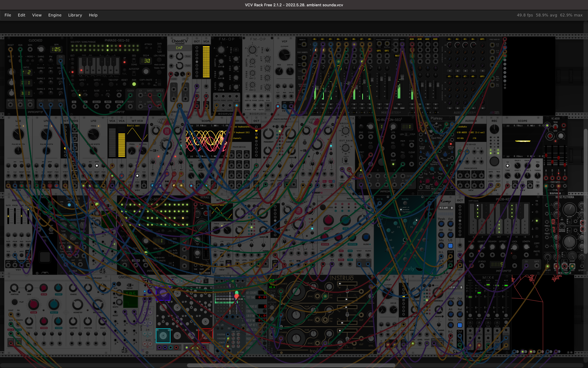Click the red BLOW knob on modal synthesizer
This screenshot has width=588, height=368.
coord(43,288)
